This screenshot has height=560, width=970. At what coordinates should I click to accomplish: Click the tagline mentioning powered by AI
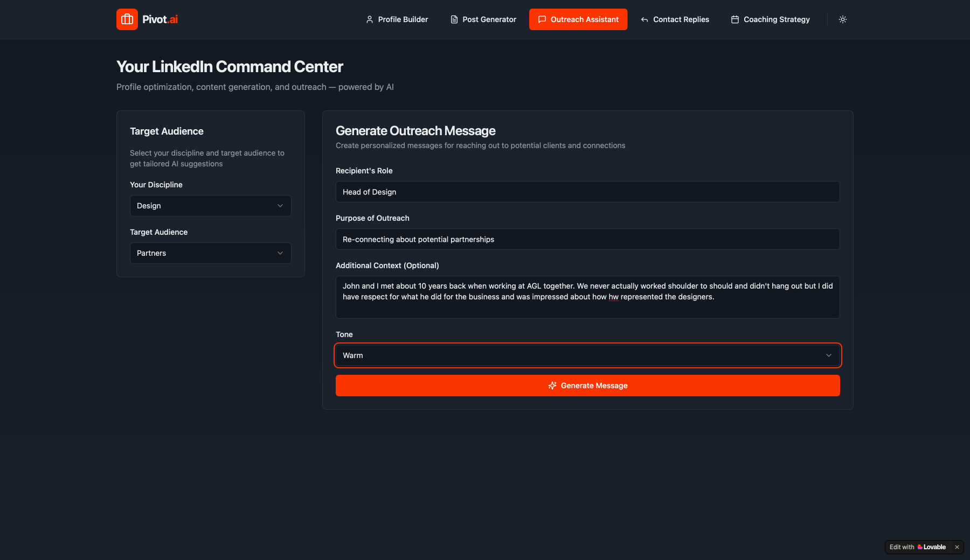coord(255,87)
